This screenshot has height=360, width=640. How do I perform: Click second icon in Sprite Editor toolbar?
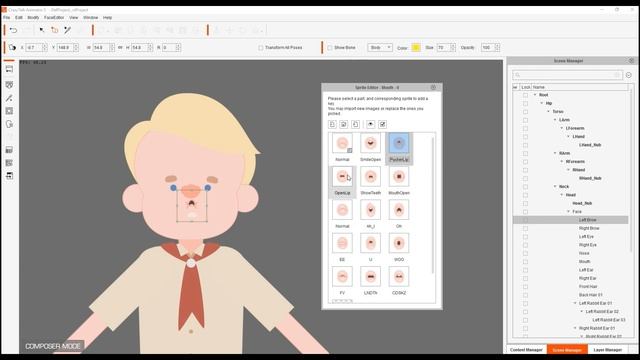click(x=344, y=124)
